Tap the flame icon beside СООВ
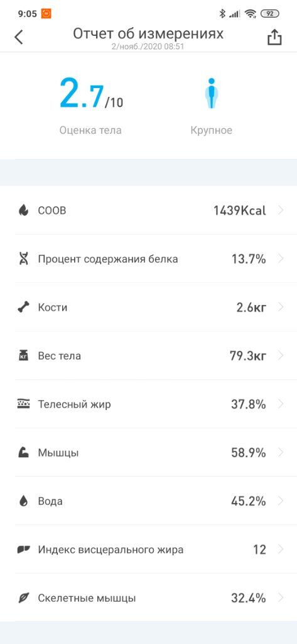297x644 pixels. (x=23, y=211)
